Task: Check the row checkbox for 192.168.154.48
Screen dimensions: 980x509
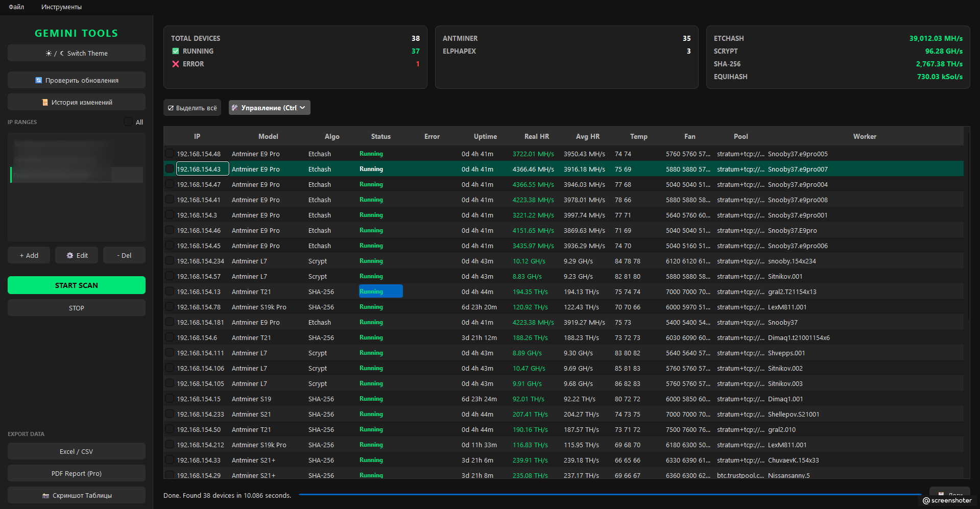Action: click(170, 153)
